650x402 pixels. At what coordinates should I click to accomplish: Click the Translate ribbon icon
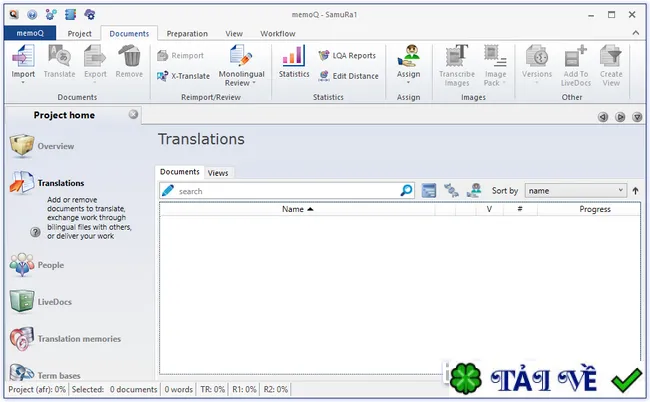pyautogui.click(x=59, y=56)
